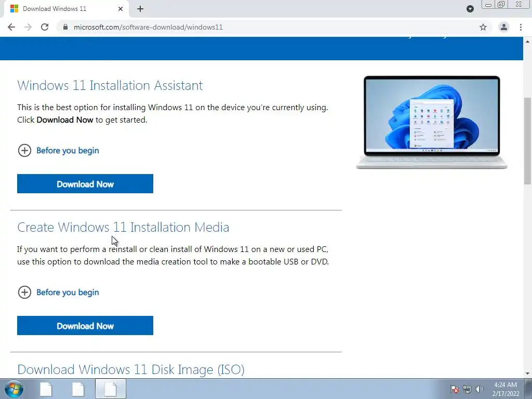532x399 pixels.
Task: Select the Download Windows 11 tab
Action: coord(66,9)
